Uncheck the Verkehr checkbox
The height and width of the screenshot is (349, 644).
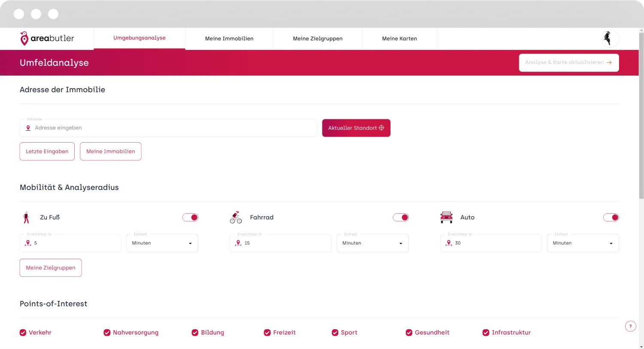tap(23, 333)
